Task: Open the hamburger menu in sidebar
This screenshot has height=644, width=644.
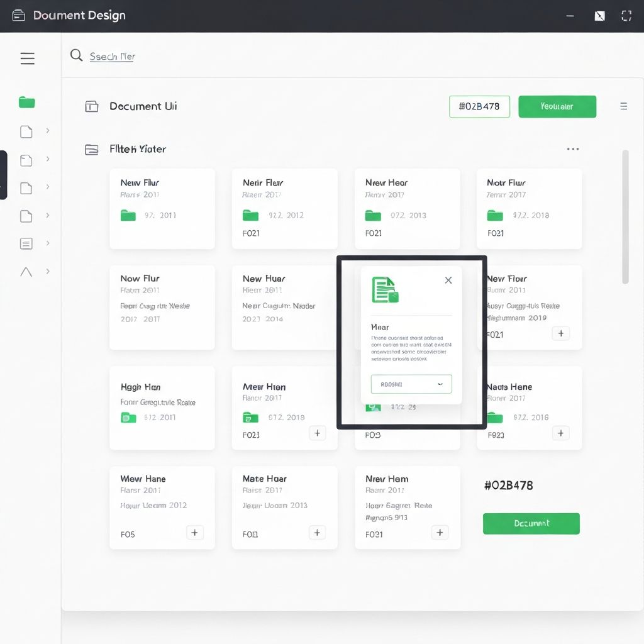Action: 27,58
